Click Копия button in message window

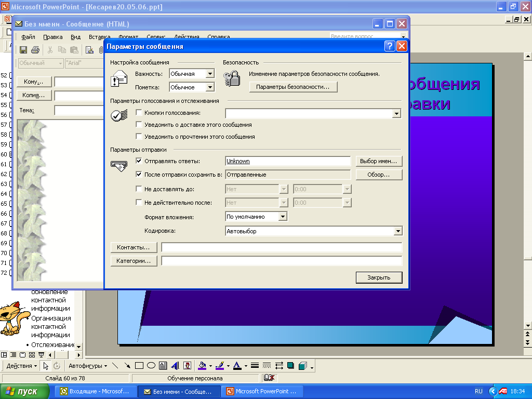click(x=34, y=95)
